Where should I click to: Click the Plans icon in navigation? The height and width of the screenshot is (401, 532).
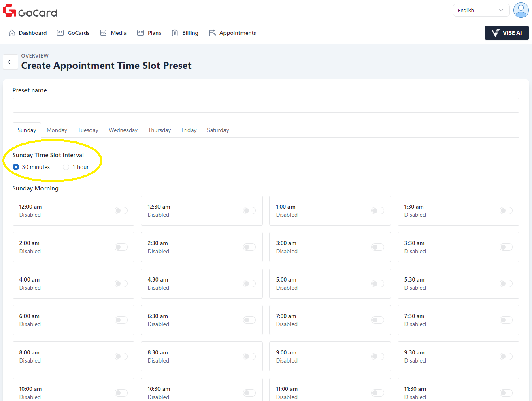point(140,33)
